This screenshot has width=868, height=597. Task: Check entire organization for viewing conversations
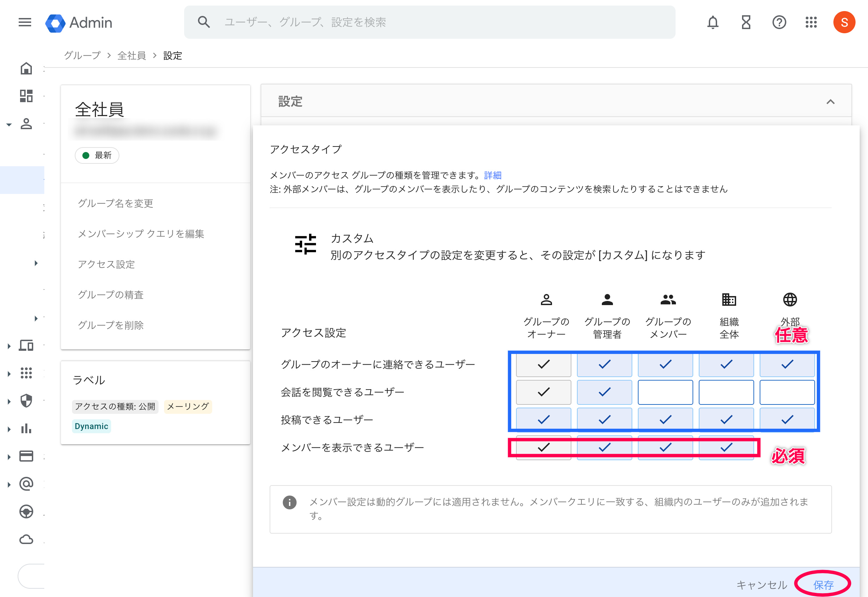coord(726,392)
